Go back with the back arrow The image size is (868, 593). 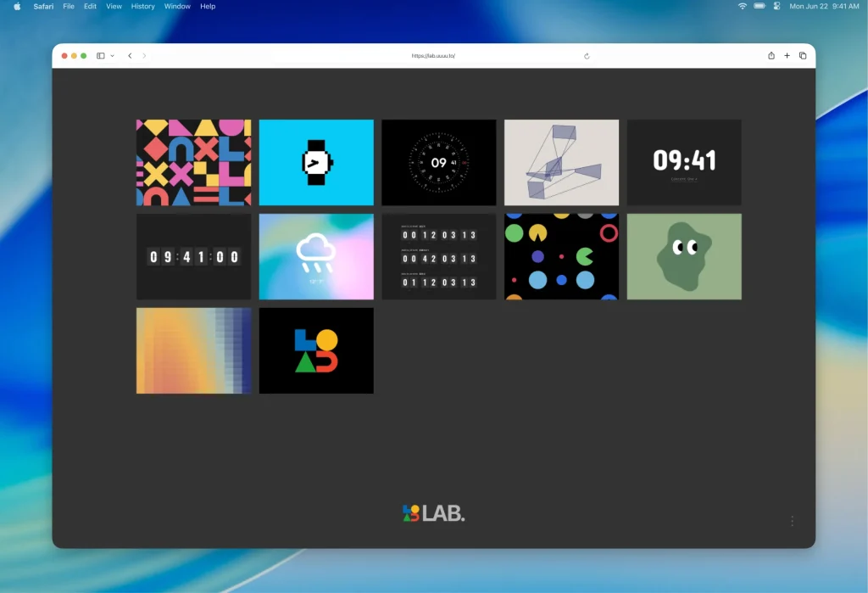click(x=130, y=56)
